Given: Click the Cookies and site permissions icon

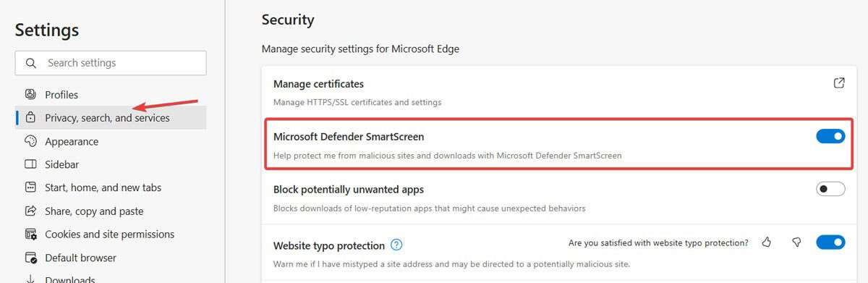Looking at the screenshot, I should [x=30, y=235].
